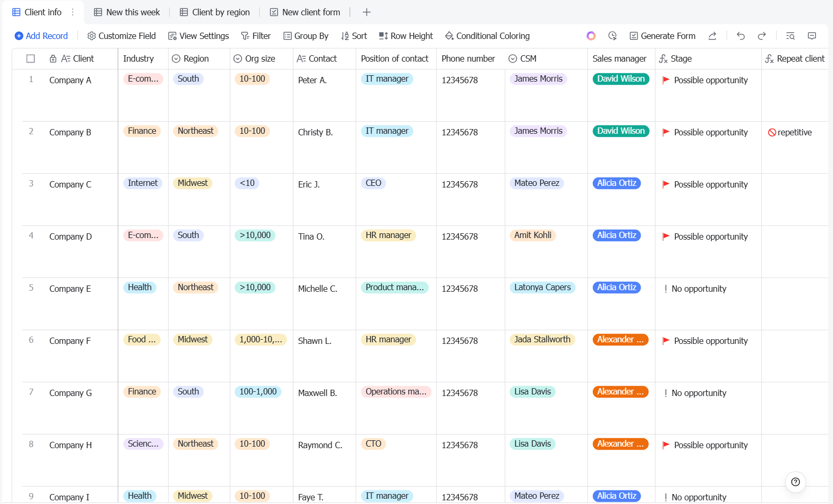Screen dimensions: 833x504
Task: Redo the last action
Action: [x=762, y=36]
